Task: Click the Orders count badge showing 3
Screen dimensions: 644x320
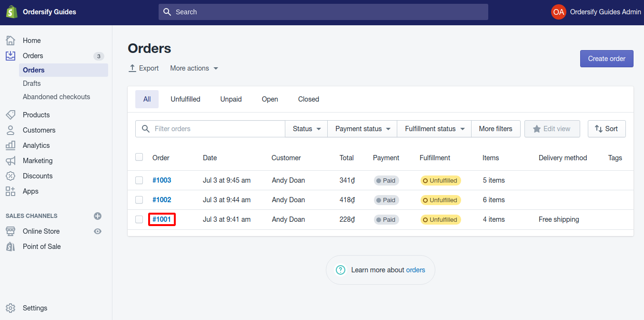Action: (99, 56)
